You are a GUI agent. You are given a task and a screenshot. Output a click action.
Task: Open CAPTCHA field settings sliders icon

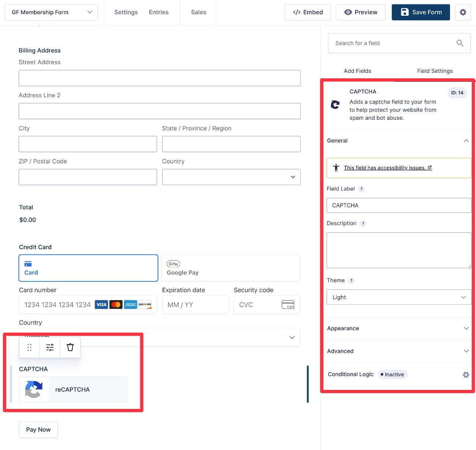pos(50,347)
